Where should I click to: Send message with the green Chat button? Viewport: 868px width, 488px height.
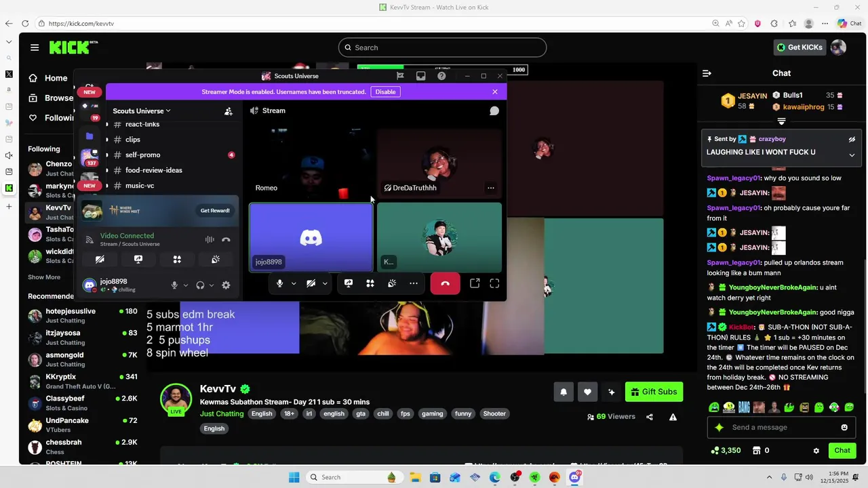842,450
